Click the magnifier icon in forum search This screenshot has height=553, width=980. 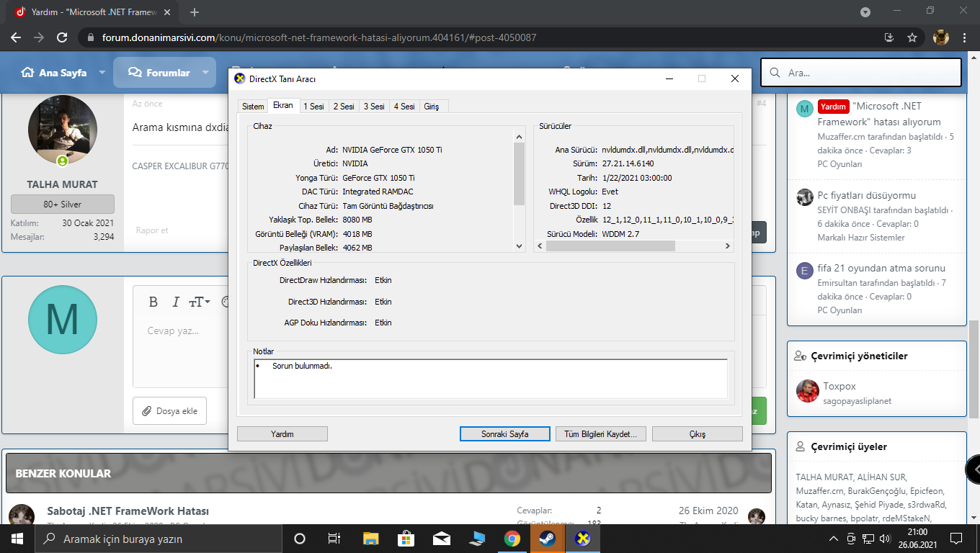775,73
